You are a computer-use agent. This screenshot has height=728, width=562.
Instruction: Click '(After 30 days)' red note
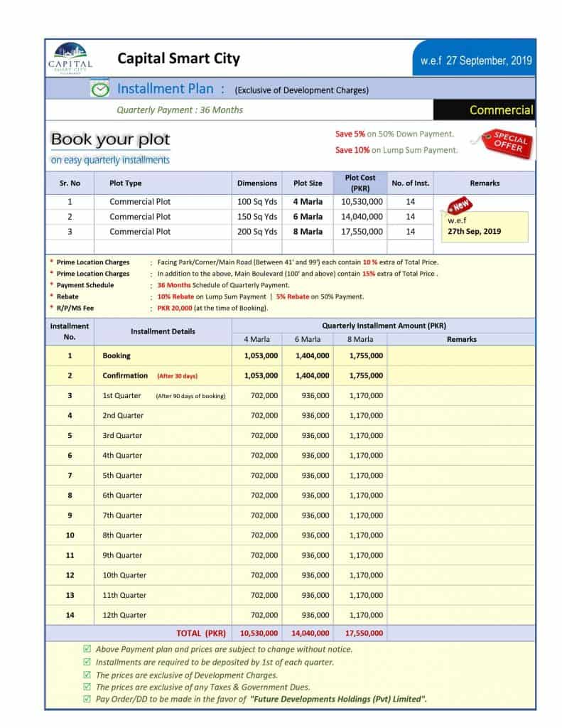tap(178, 376)
